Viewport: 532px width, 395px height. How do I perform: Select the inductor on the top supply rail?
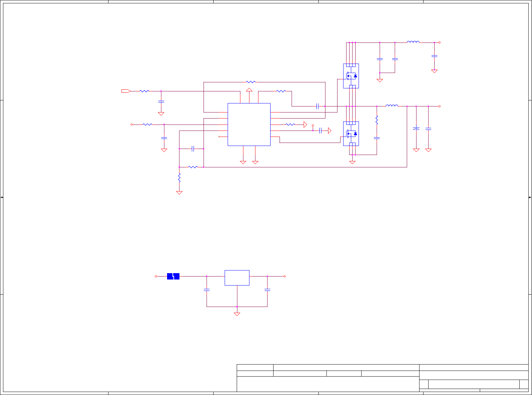pos(413,42)
